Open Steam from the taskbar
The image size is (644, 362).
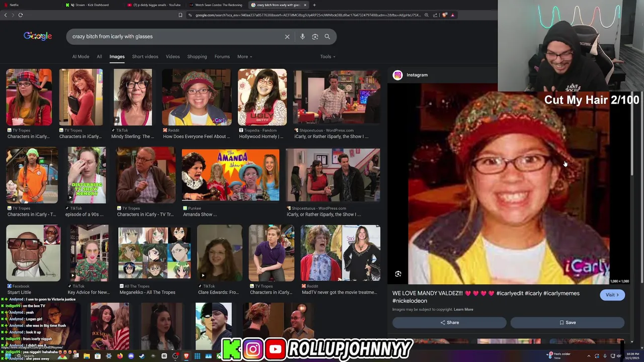(x=142, y=356)
